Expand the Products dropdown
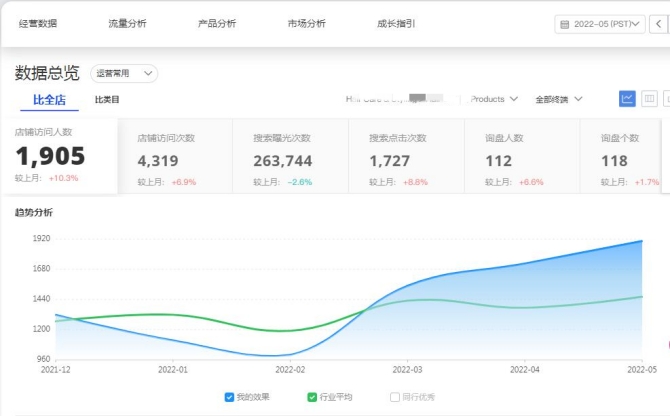This screenshot has width=670, height=416. (x=494, y=99)
